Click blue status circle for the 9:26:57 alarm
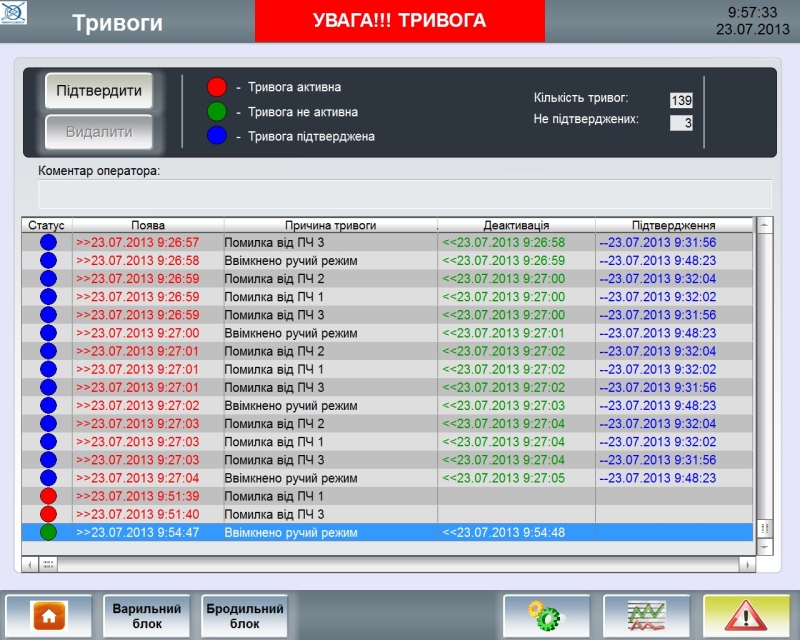Viewport: 800px width, 640px height. click(47, 242)
